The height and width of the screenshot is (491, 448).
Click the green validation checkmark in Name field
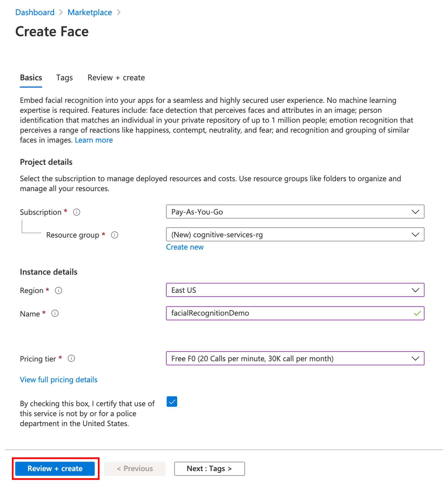click(418, 314)
